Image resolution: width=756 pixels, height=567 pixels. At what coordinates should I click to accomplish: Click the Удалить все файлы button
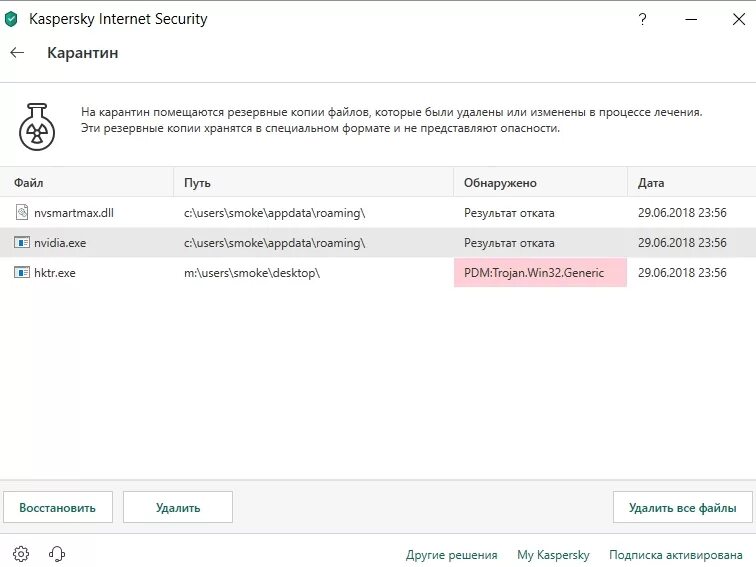pyautogui.click(x=682, y=507)
